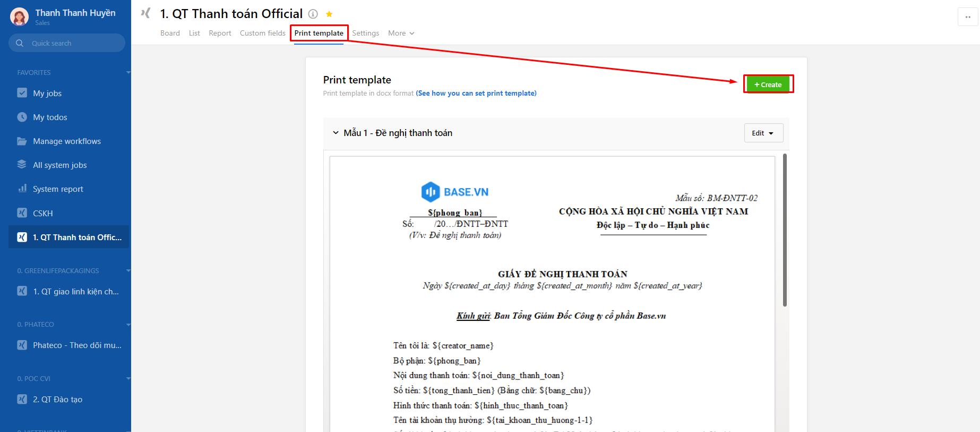This screenshot has width=980, height=432.
Task: Toggle the yellow favorite star
Action: [329, 14]
